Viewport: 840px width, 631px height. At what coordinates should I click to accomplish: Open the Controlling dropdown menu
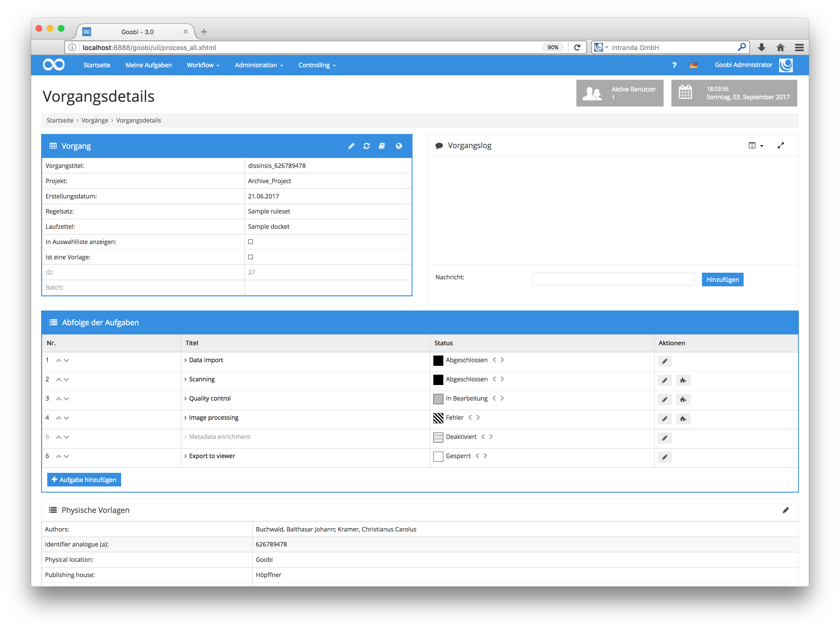pos(317,65)
